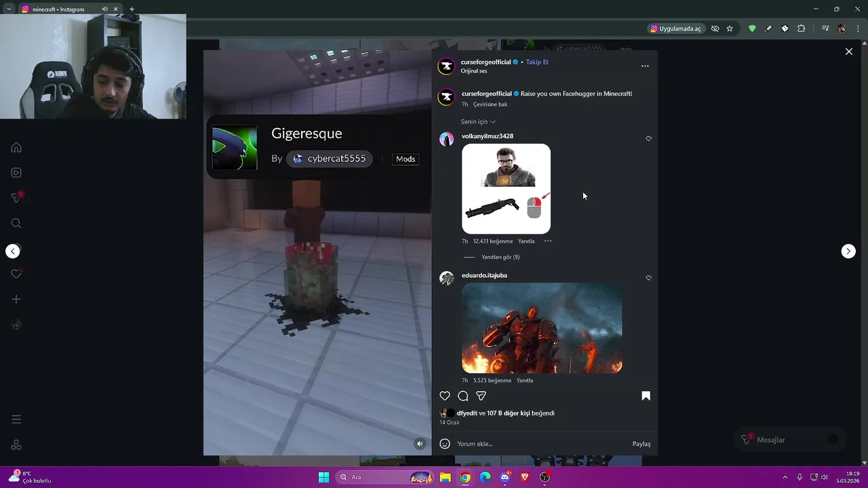
Task: Open Discord from the taskbar
Action: coord(505,477)
